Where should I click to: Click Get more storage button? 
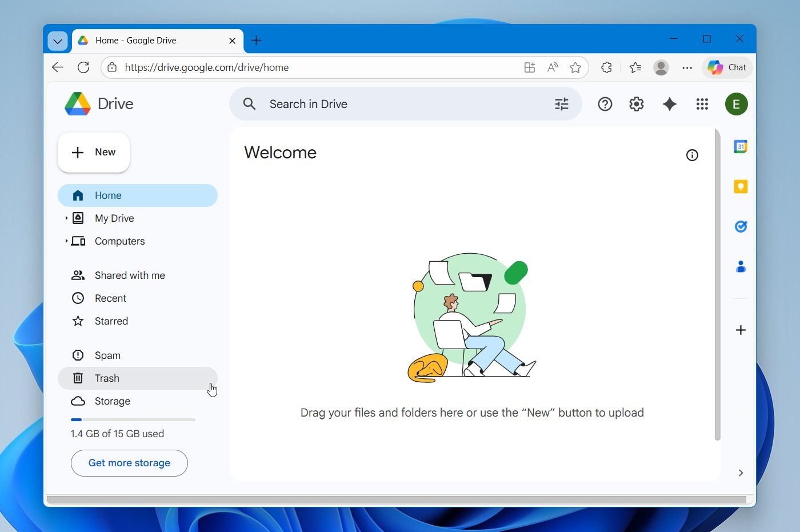tap(129, 463)
